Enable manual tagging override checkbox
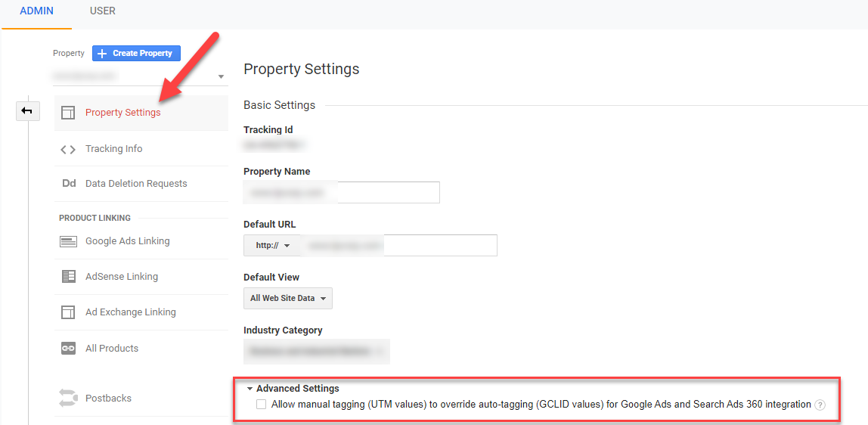868x425 pixels. [262, 405]
